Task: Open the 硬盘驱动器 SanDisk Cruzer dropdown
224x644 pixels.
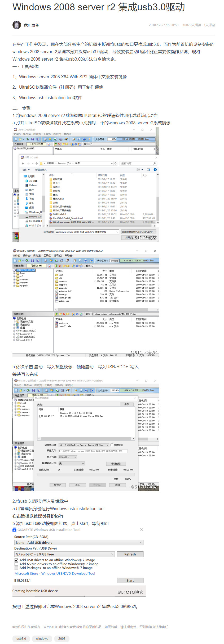Action: pos(84,445)
